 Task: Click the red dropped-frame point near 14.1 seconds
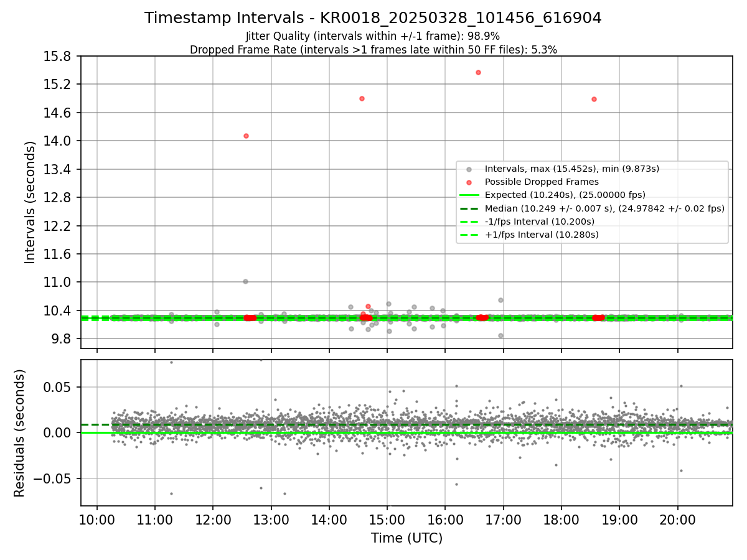coord(246,136)
